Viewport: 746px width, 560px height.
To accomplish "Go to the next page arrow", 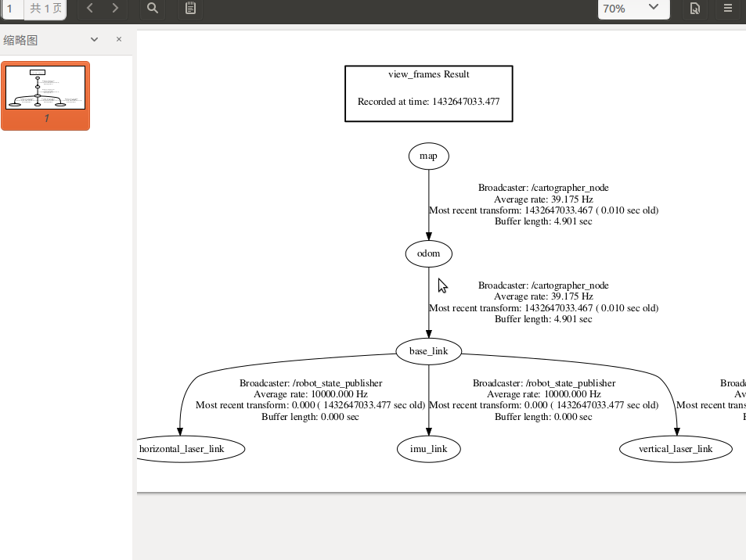I will pos(115,8).
